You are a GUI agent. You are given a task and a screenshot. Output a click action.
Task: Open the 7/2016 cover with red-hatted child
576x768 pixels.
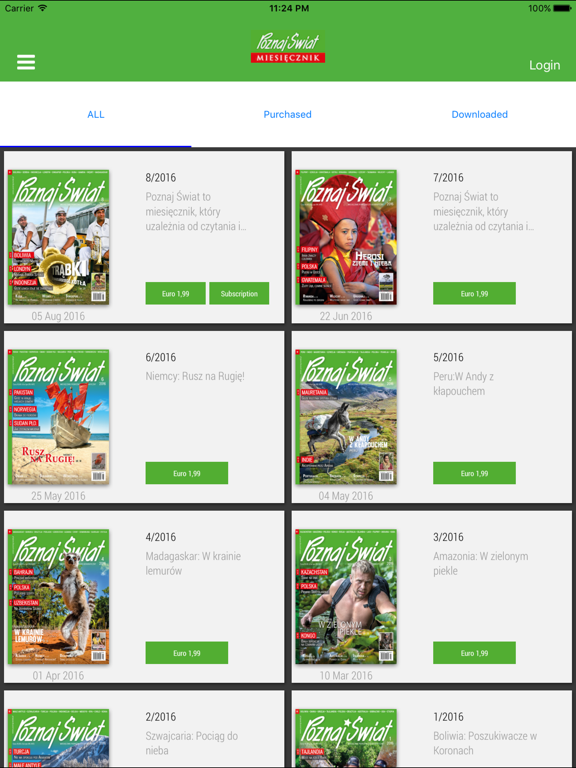click(346, 238)
